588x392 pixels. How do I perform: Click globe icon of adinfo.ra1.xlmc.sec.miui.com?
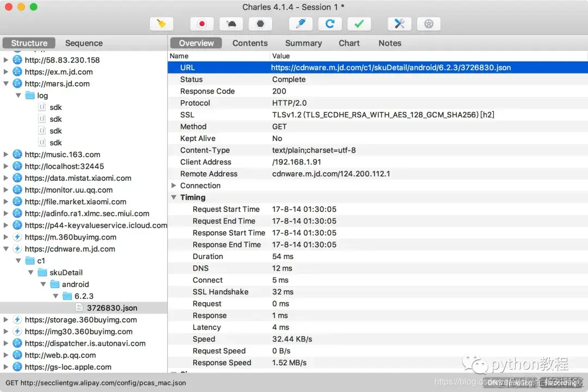17,213
